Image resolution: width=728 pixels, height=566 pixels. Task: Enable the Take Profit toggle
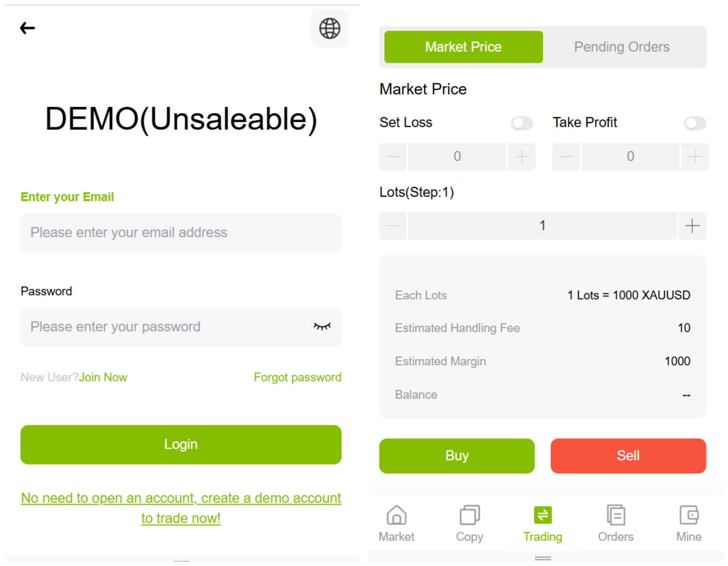pyautogui.click(x=695, y=123)
